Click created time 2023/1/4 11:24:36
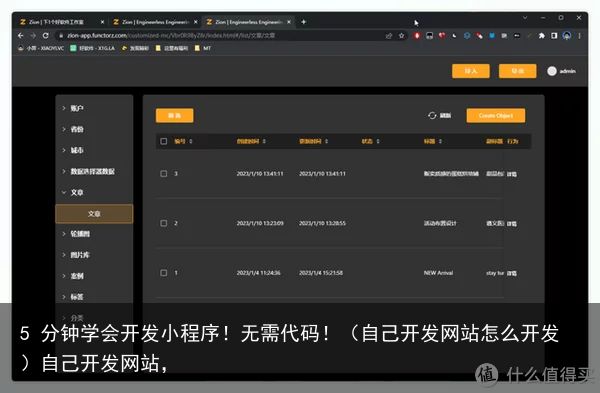 (258, 273)
